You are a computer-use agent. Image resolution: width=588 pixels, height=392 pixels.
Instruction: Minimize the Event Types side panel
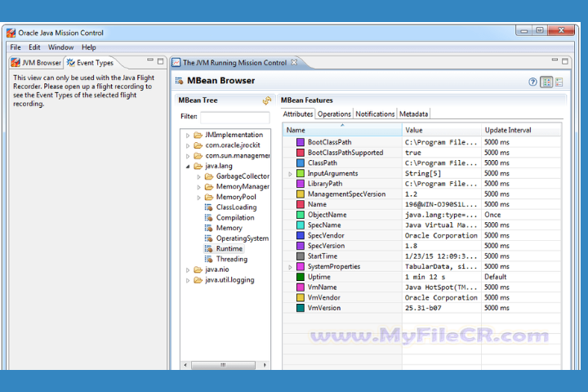pos(150,60)
